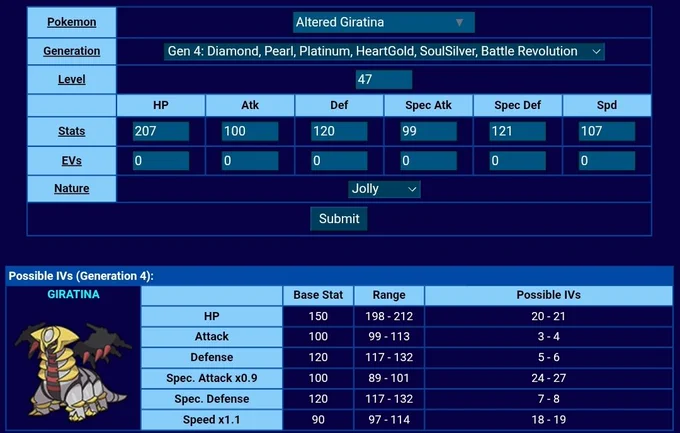Open the Nature dropdown showing Jolly
Viewport: 680px width, 433px height.
click(x=384, y=189)
